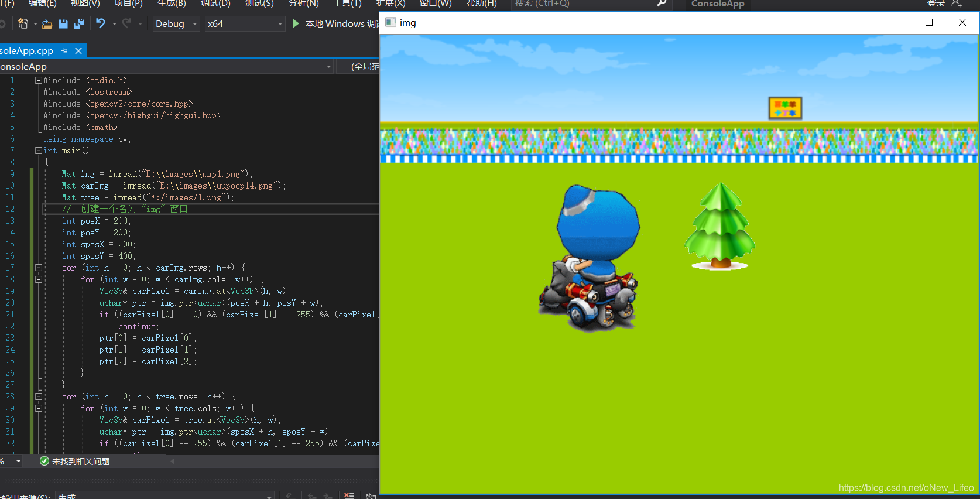Open the 调试(D) menu
Viewport: 980px width, 499px height.
click(215, 4)
